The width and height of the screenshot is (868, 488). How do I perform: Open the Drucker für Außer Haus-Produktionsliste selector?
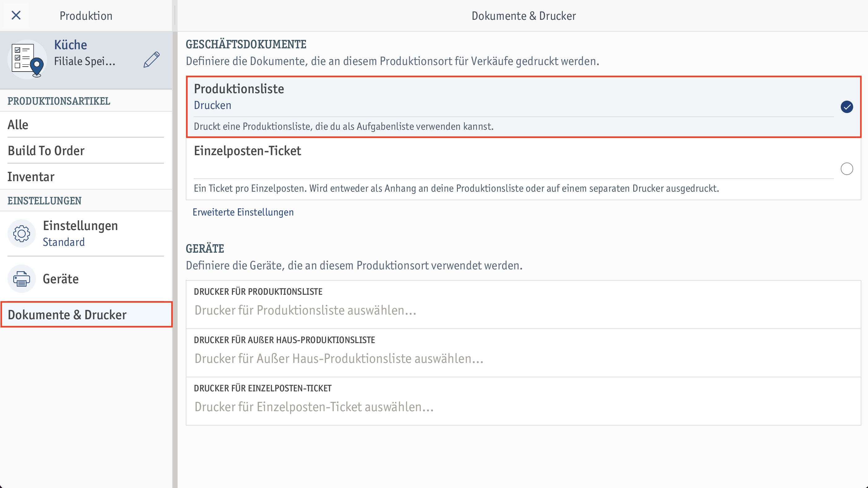tap(523, 353)
